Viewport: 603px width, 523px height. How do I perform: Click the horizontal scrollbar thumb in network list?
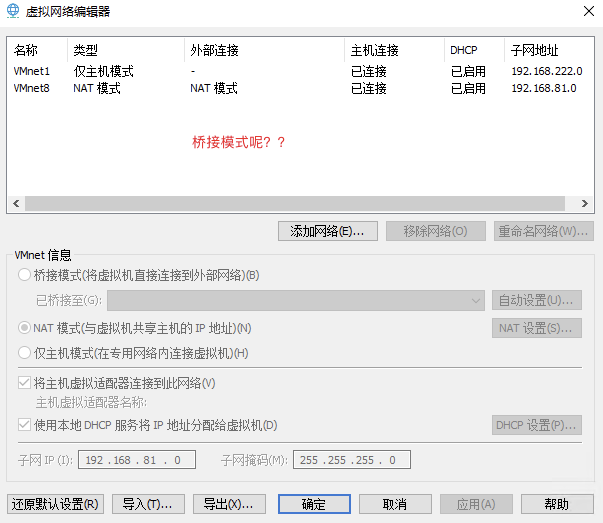[x=295, y=203]
